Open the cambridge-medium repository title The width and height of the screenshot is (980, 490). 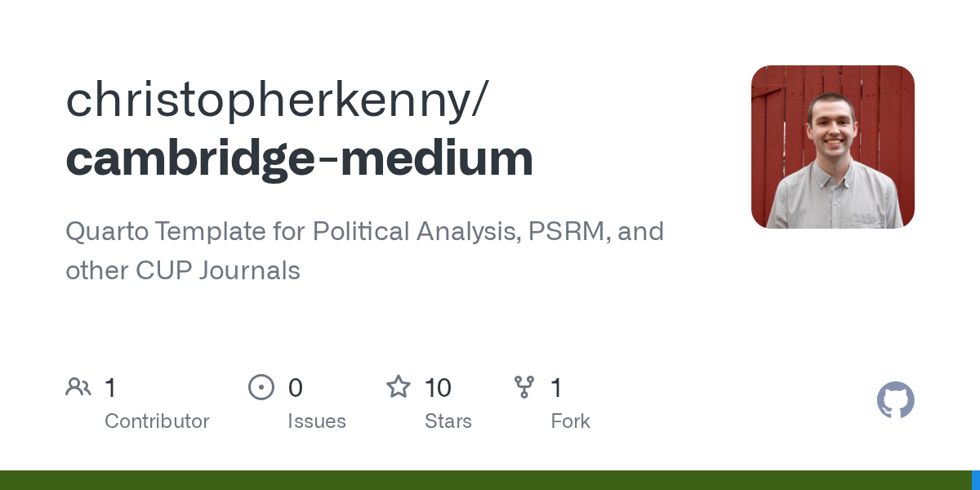(299, 158)
